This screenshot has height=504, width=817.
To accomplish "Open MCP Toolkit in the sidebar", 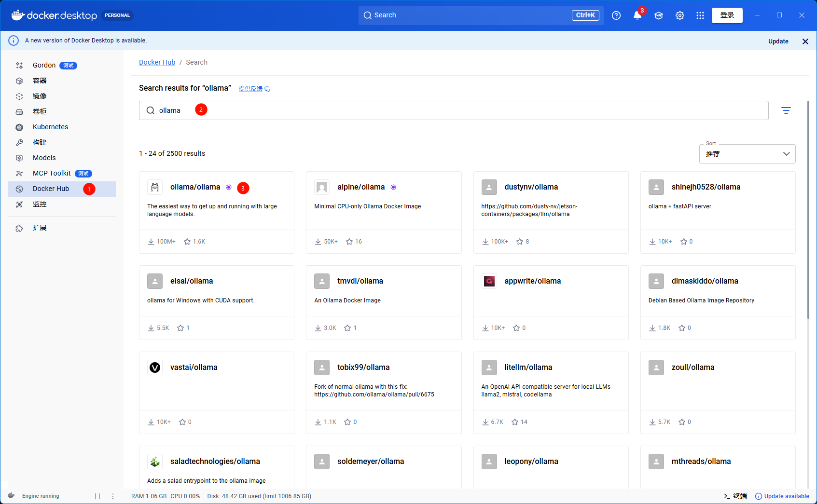I will click(62, 174).
